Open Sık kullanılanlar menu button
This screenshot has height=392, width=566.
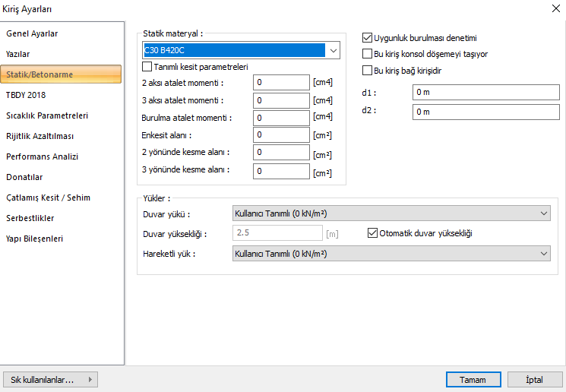point(50,379)
